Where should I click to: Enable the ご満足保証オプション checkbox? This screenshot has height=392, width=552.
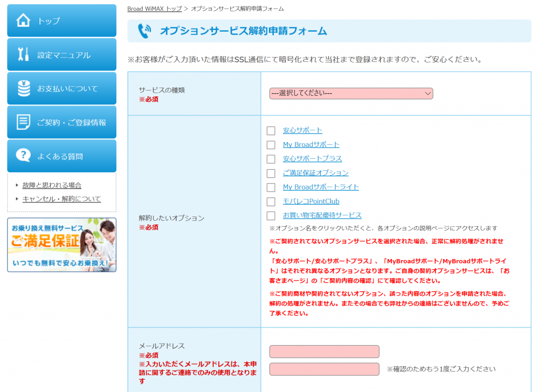pos(271,173)
